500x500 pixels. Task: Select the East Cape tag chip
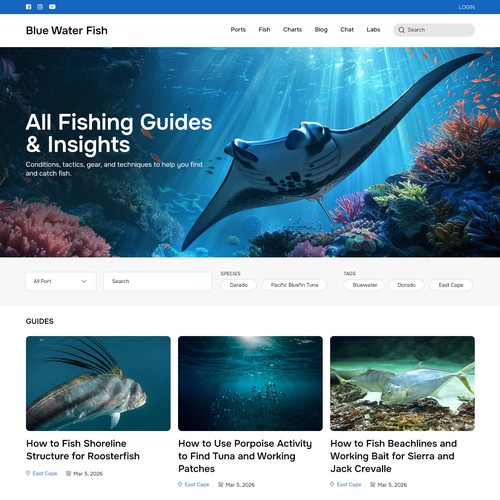coord(451,285)
